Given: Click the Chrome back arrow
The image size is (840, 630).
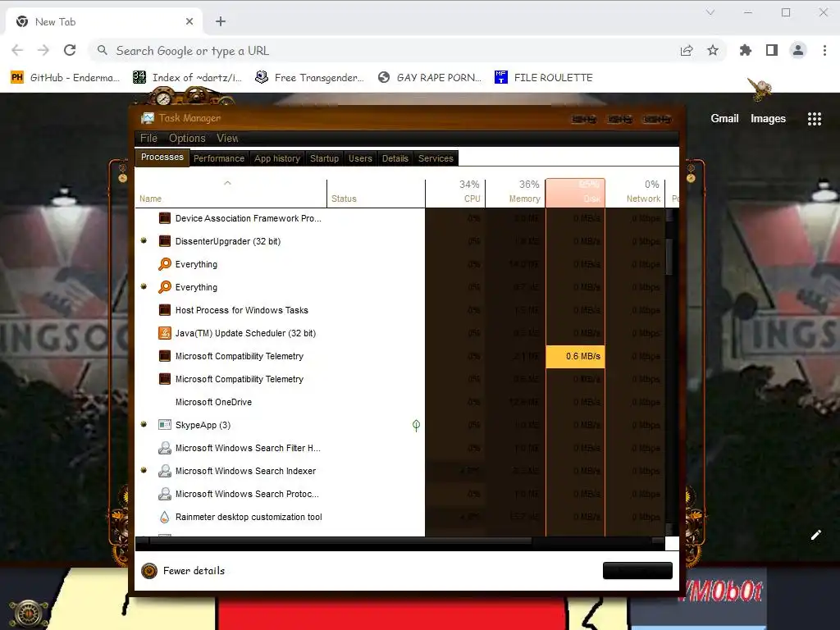Looking at the screenshot, I should (x=17, y=50).
